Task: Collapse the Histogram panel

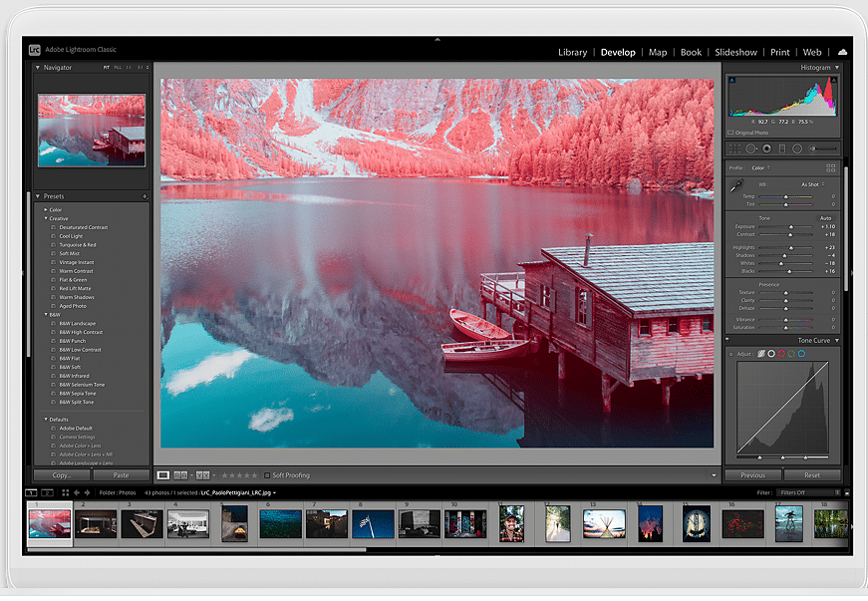Action: 837,68
